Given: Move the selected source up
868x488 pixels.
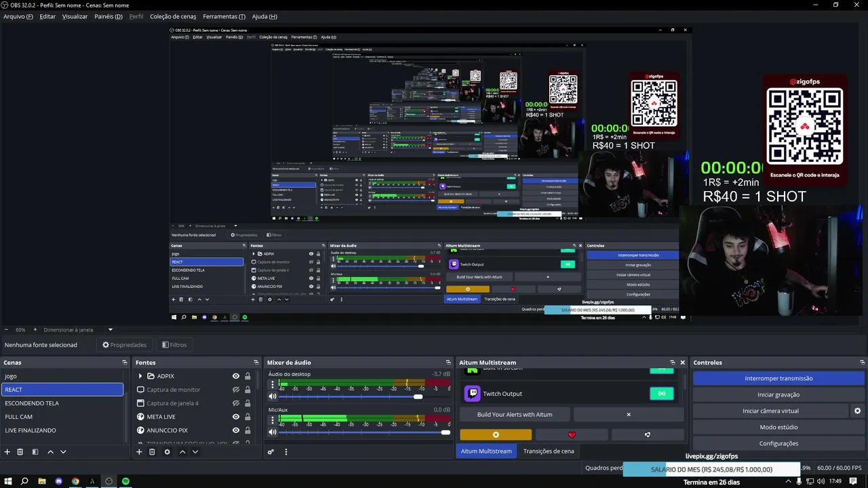Looking at the screenshot, I should pyautogui.click(x=182, y=452).
